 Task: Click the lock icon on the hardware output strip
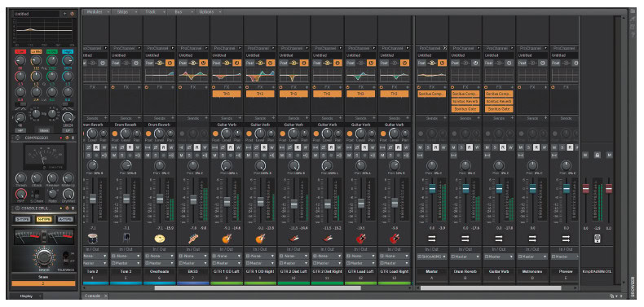598,155
